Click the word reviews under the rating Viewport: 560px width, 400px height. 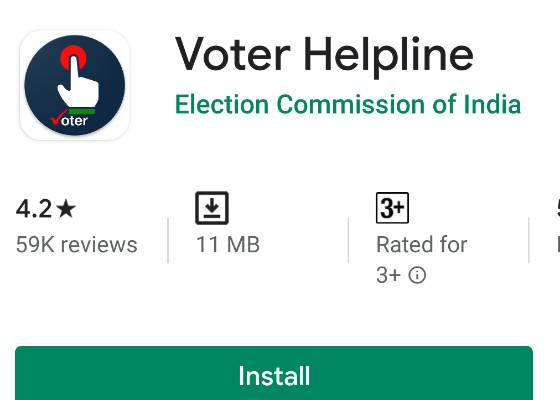99,245
